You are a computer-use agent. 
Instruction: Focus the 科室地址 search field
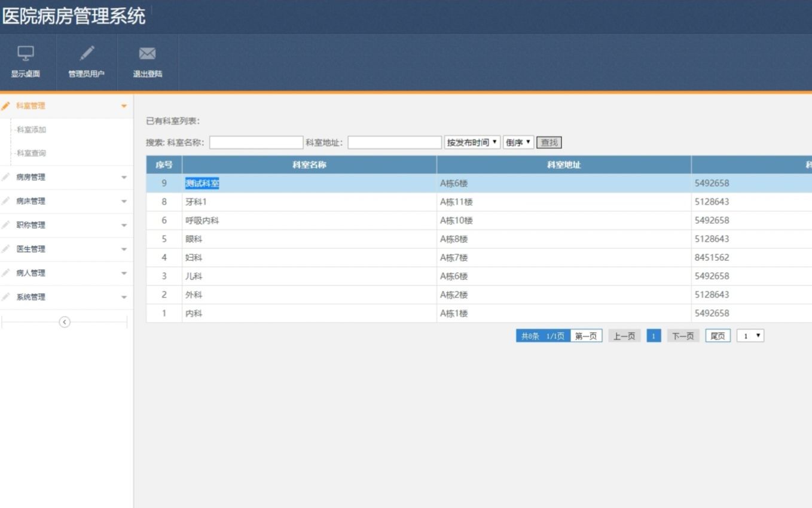pyautogui.click(x=395, y=142)
